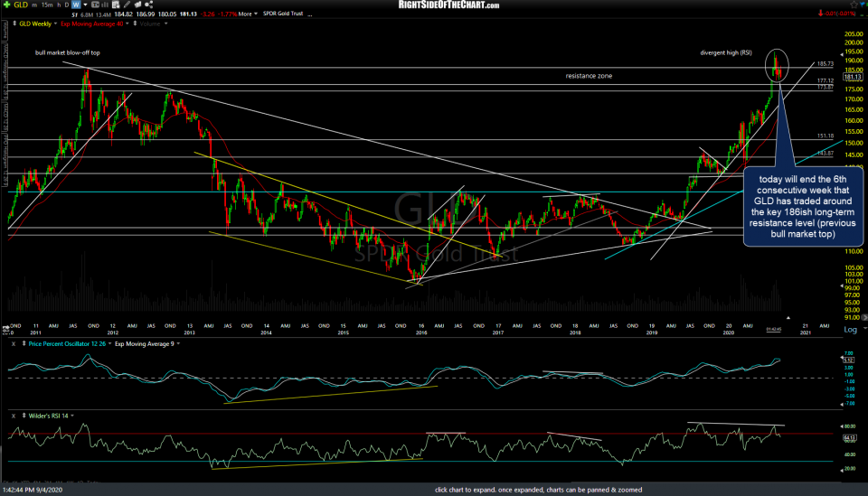Image resolution: width=868 pixels, height=496 pixels.
Task: Click the -0.01 (-0.01%) change value
Action: (840, 14)
